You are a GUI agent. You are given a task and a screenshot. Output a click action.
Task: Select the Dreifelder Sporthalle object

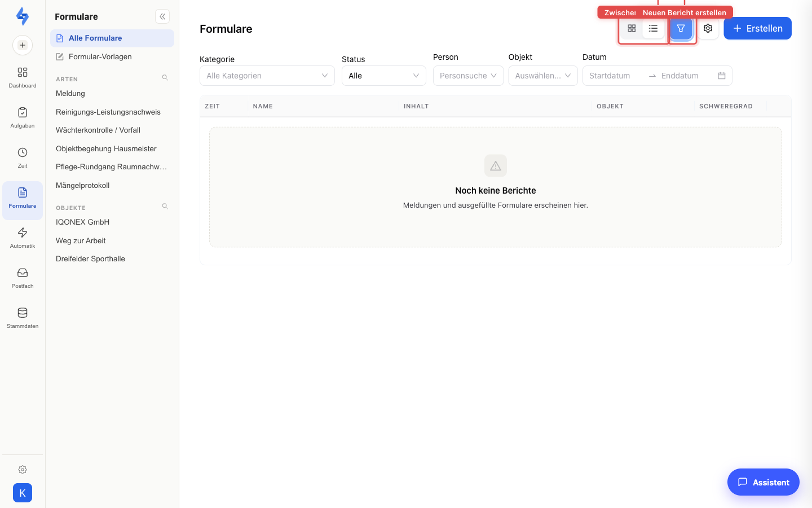click(x=112, y=259)
